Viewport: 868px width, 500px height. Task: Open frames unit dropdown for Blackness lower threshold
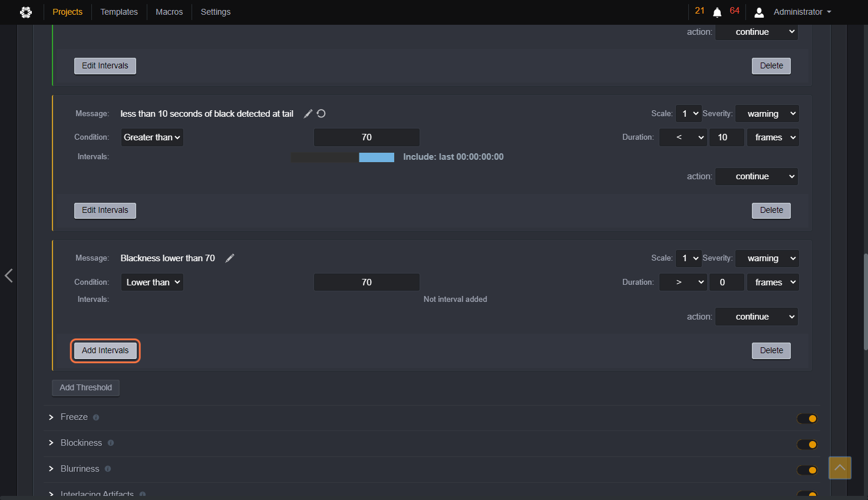[773, 282]
